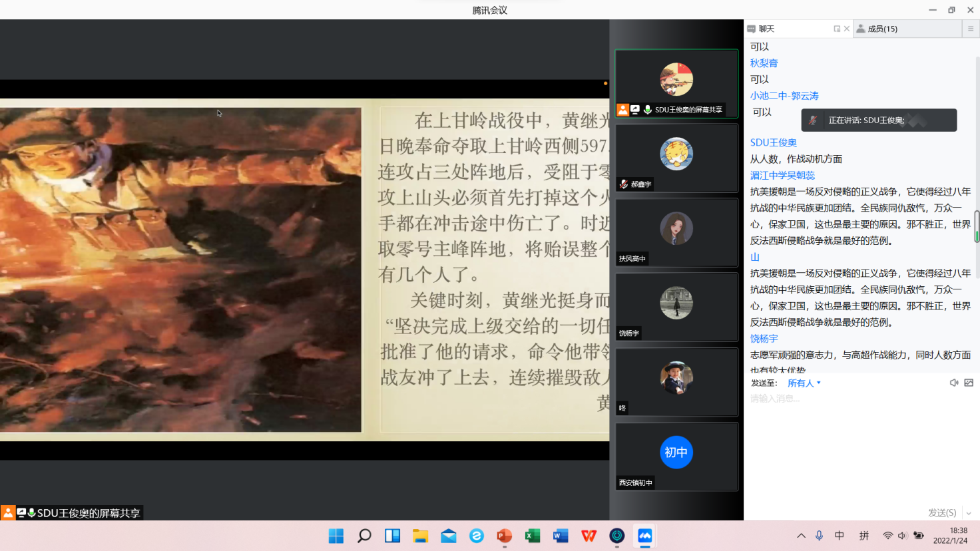
Task: Expand the system tray hidden icons arrow
Action: coord(801,536)
